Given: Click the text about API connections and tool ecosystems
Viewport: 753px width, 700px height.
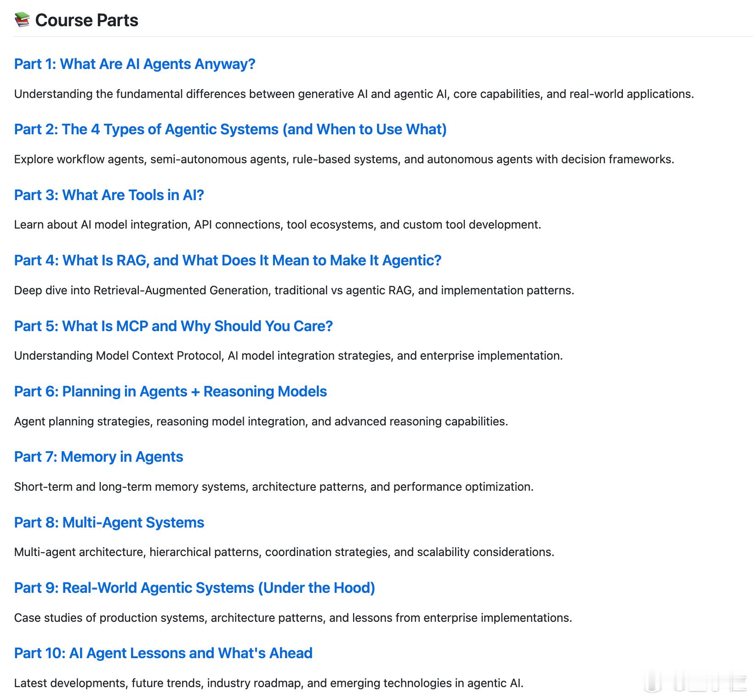Looking at the screenshot, I should [278, 224].
